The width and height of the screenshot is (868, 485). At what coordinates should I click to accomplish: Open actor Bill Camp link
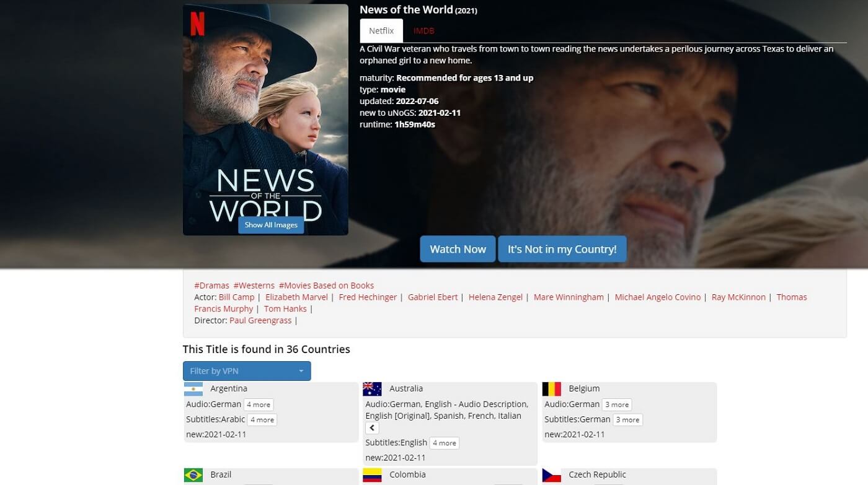pyautogui.click(x=237, y=297)
